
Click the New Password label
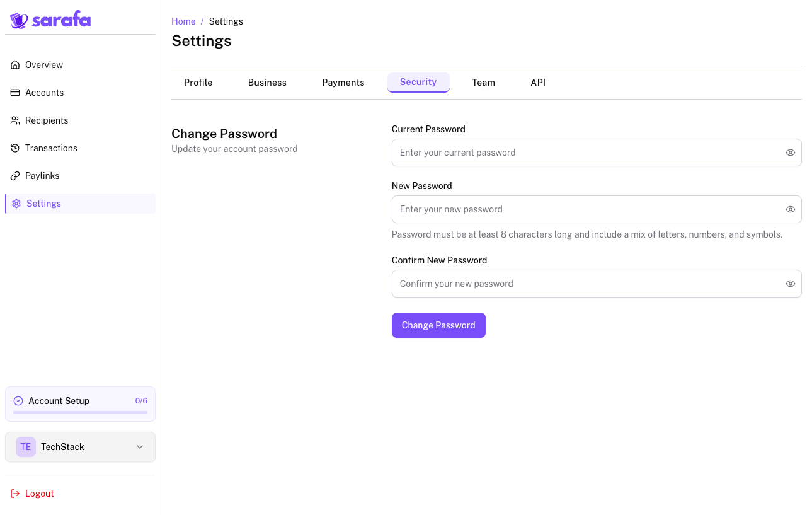coord(422,186)
